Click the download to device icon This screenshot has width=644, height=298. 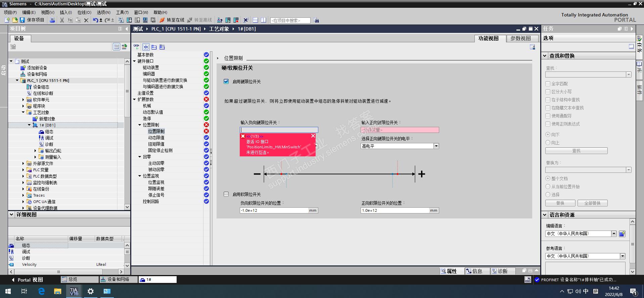point(129,20)
